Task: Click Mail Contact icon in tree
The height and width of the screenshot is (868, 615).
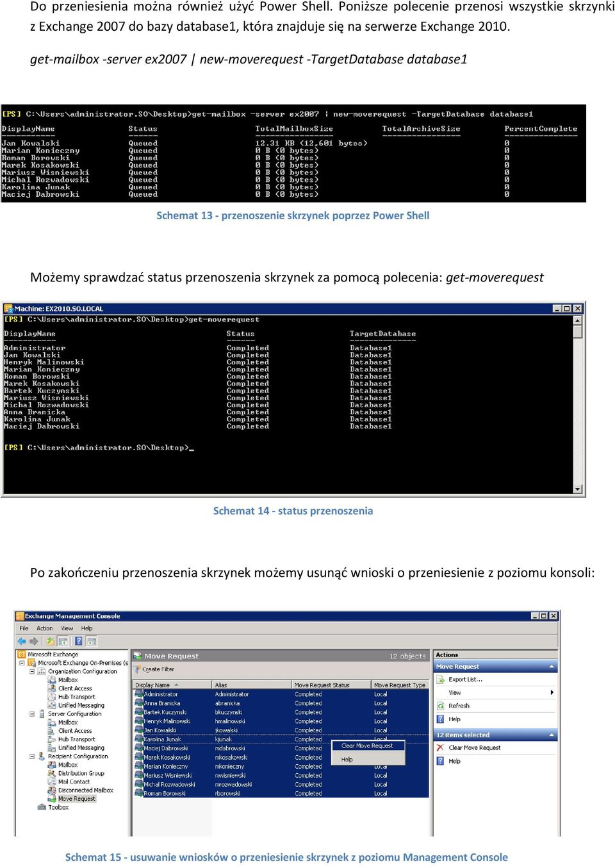Action: 53,781
